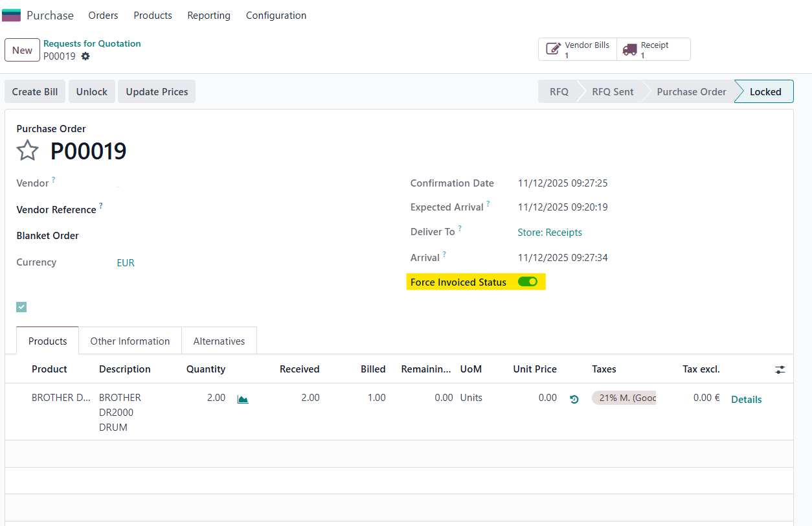Expand the Reporting menu
This screenshot has height=526, width=812.
209,15
